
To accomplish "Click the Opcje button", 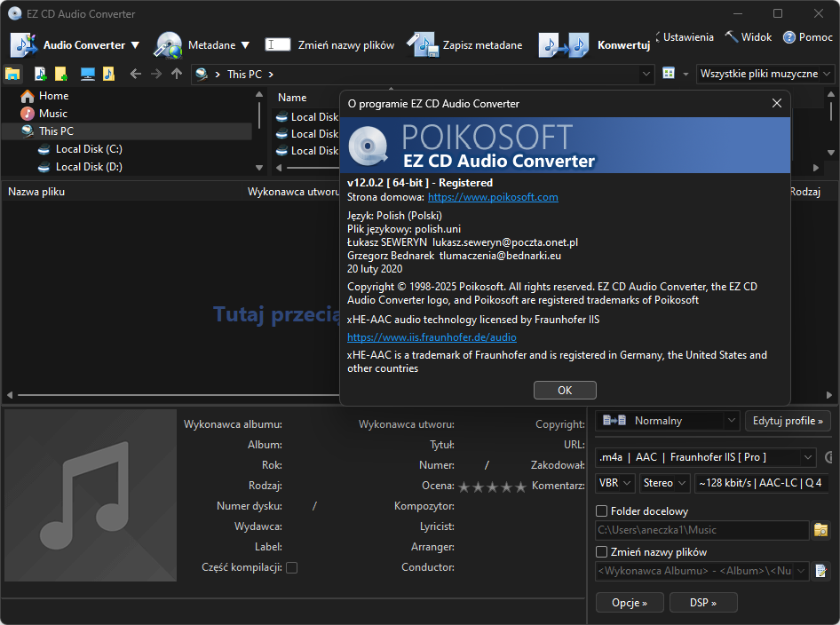I will [630, 603].
